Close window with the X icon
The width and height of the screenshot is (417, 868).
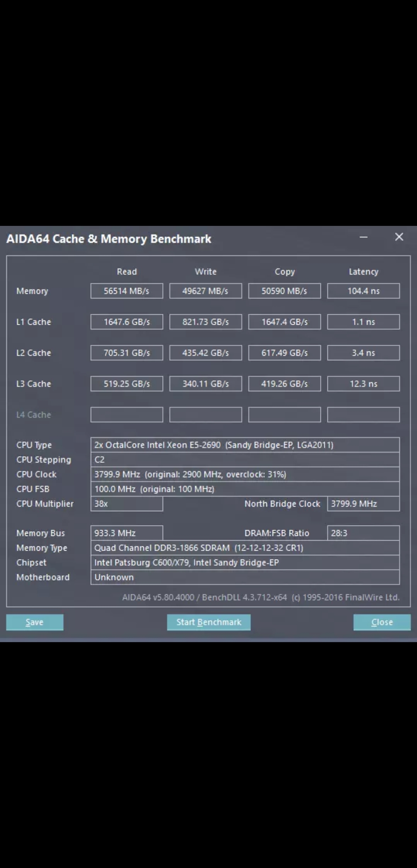[x=399, y=237]
